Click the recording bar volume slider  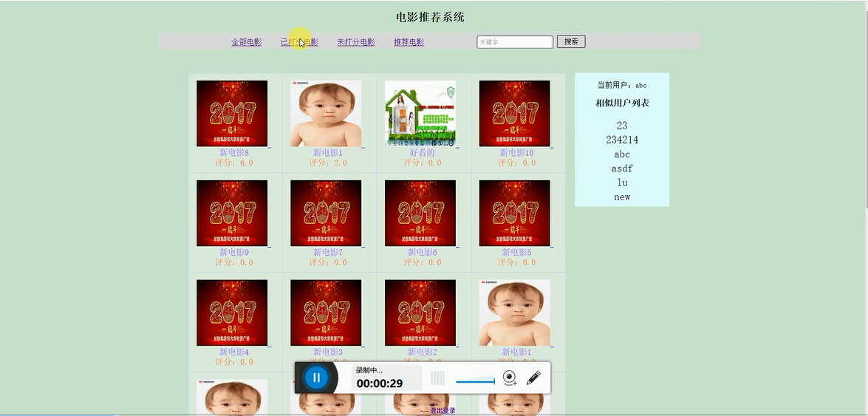click(x=475, y=381)
